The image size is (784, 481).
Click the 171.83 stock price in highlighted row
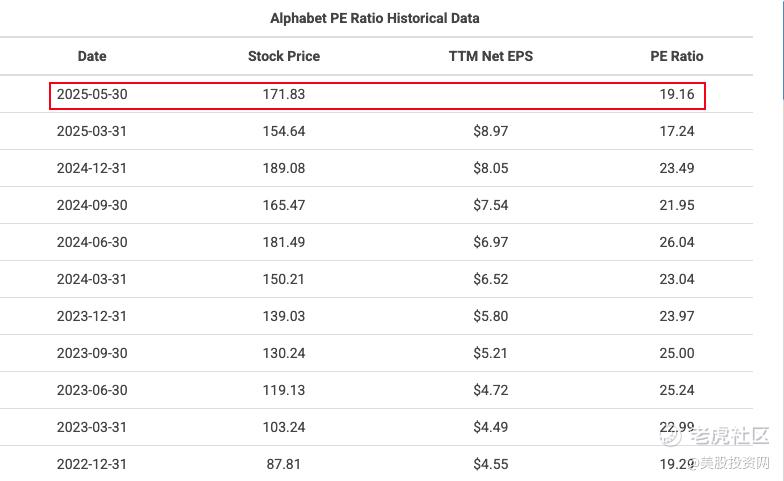[x=284, y=94]
